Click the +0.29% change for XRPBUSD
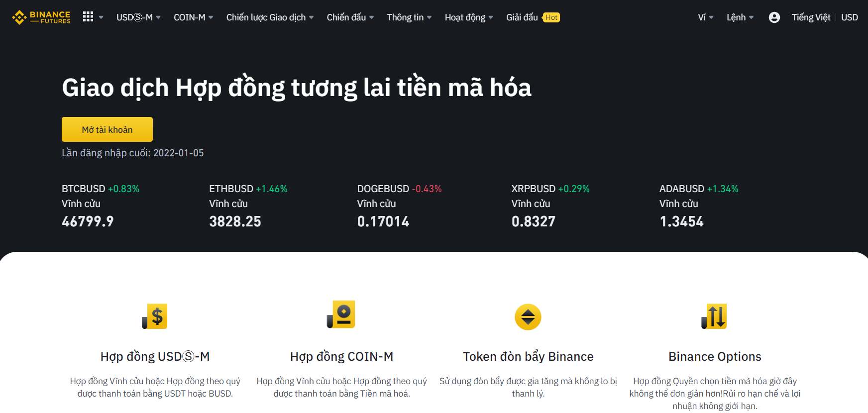Viewport: 868px width, 413px height. [574, 189]
